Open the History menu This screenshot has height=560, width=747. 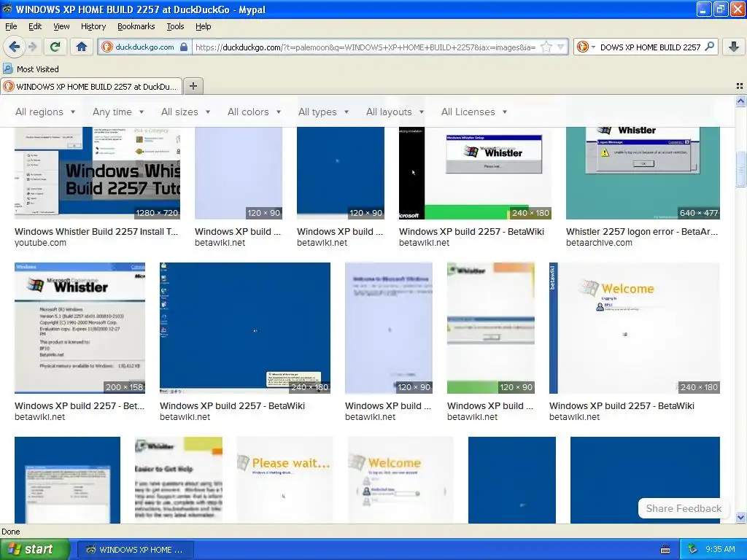[93, 26]
